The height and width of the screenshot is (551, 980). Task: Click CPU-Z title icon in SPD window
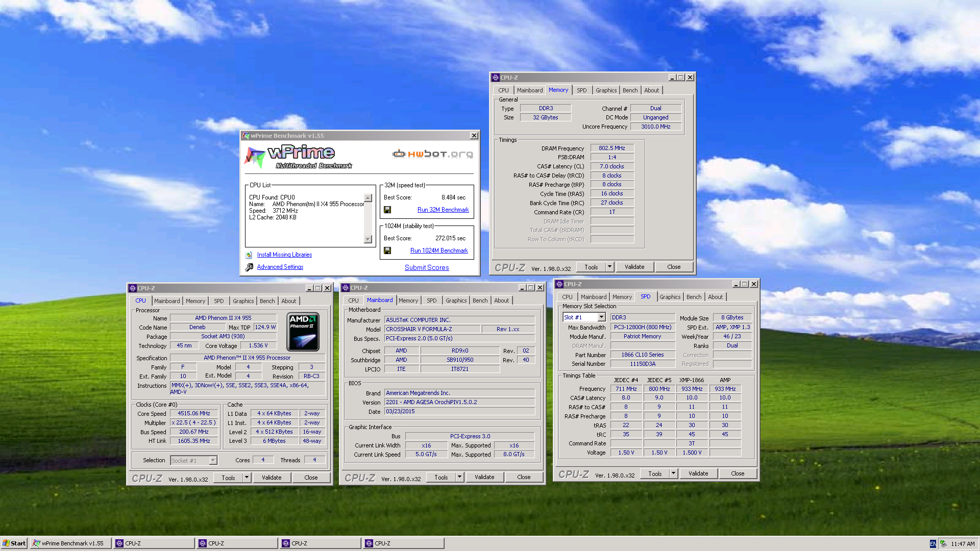pos(559,284)
